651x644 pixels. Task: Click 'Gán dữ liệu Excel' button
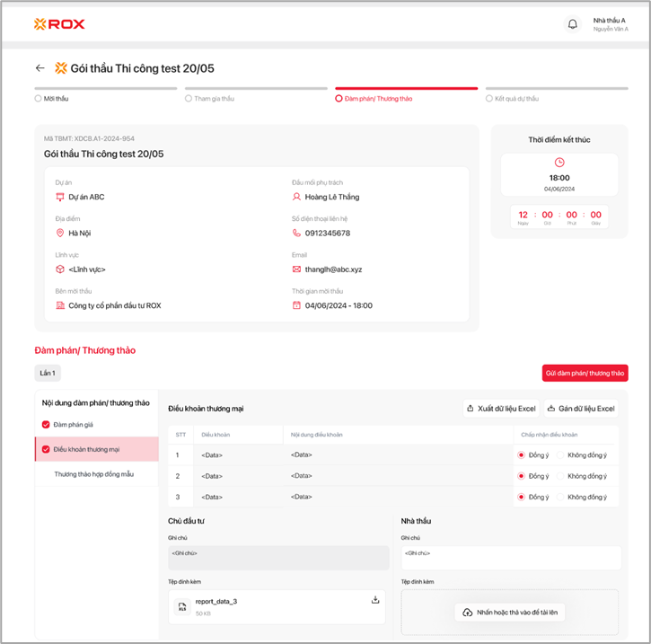[580, 409]
